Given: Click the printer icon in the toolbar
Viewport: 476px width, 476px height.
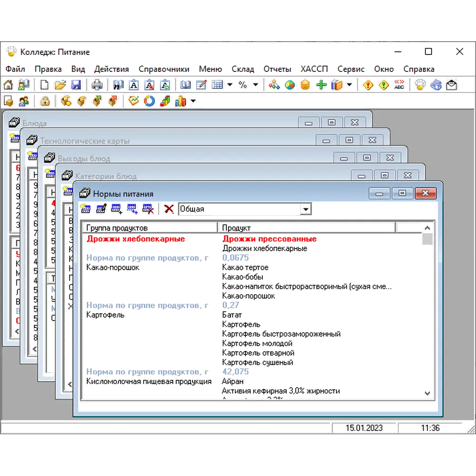Looking at the screenshot, I should (x=98, y=85).
